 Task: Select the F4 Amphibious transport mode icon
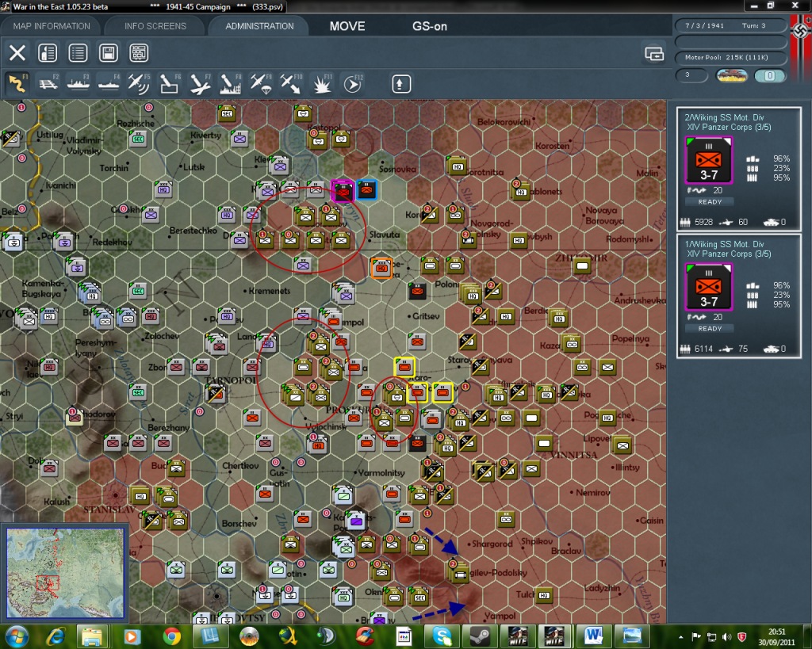(x=109, y=84)
